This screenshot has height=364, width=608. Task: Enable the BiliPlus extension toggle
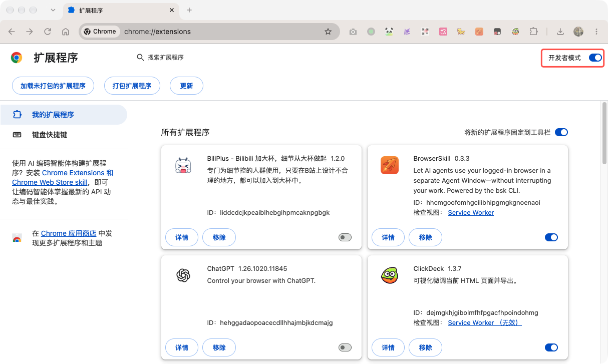pos(345,237)
